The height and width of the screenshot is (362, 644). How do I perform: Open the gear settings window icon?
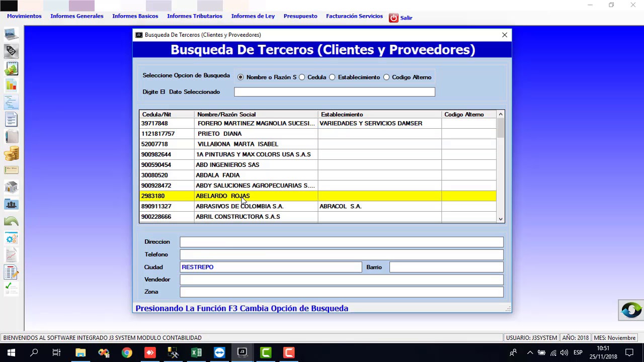11,239
